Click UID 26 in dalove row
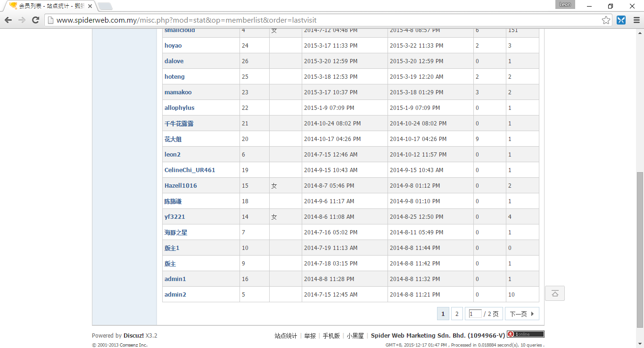This screenshot has width=644, height=348. [x=245, y=61]
